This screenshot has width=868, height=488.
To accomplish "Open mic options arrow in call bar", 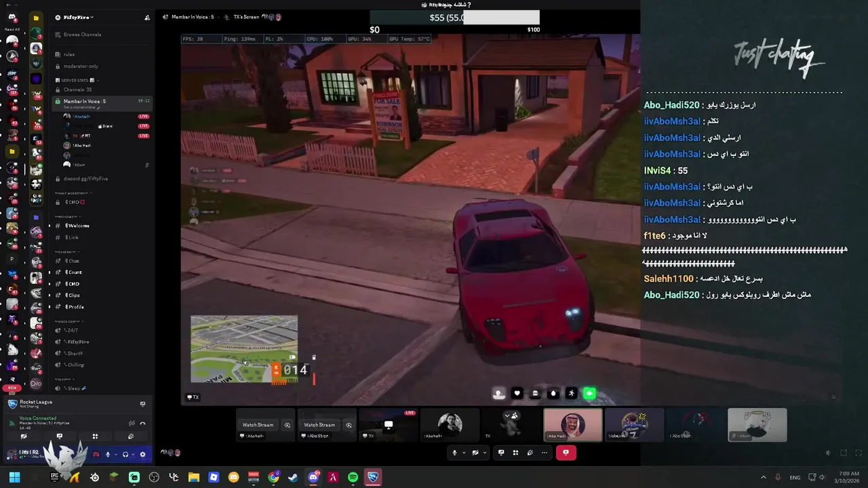I will pyautogui.click(x=464, y=453).
